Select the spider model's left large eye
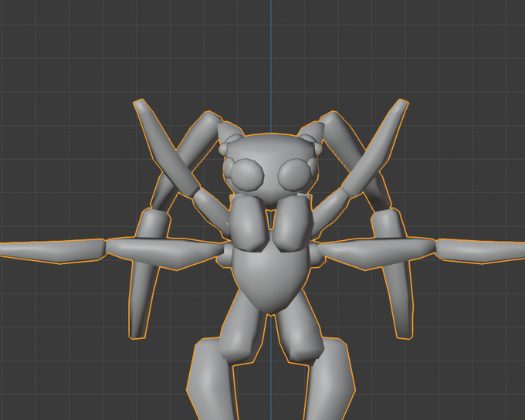The image size is (525, 420). [x=247, y=174]
